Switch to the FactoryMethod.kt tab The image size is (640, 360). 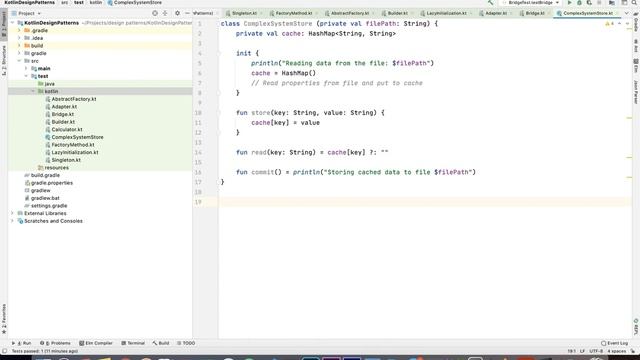tap(293, 13)
